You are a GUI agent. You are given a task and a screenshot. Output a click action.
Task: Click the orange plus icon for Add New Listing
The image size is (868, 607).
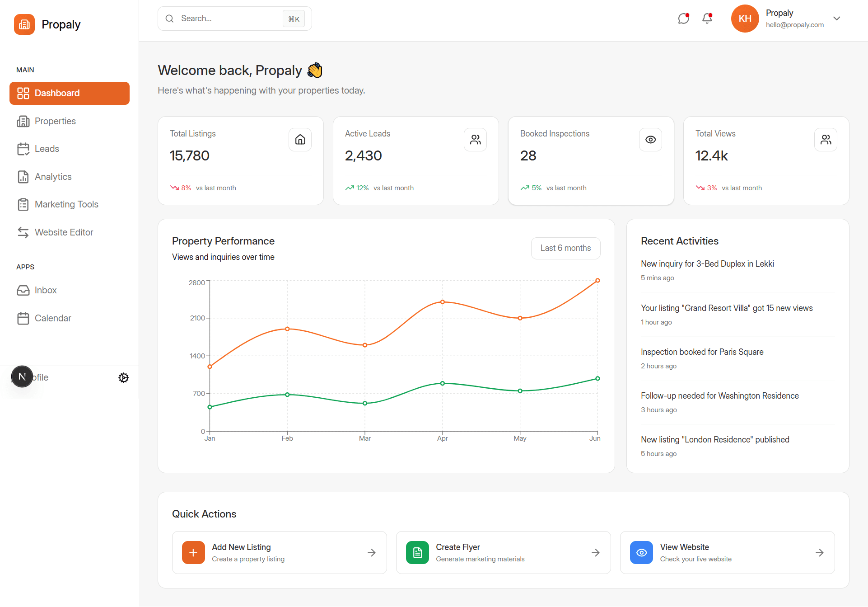[x=193, y=553]
